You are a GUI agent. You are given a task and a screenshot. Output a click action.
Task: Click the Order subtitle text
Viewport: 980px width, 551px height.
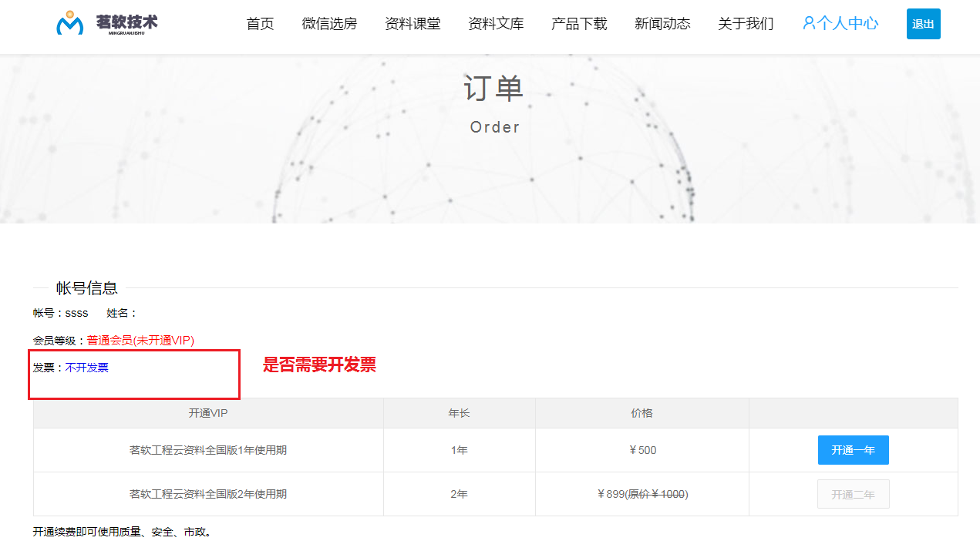coord(495,127)
